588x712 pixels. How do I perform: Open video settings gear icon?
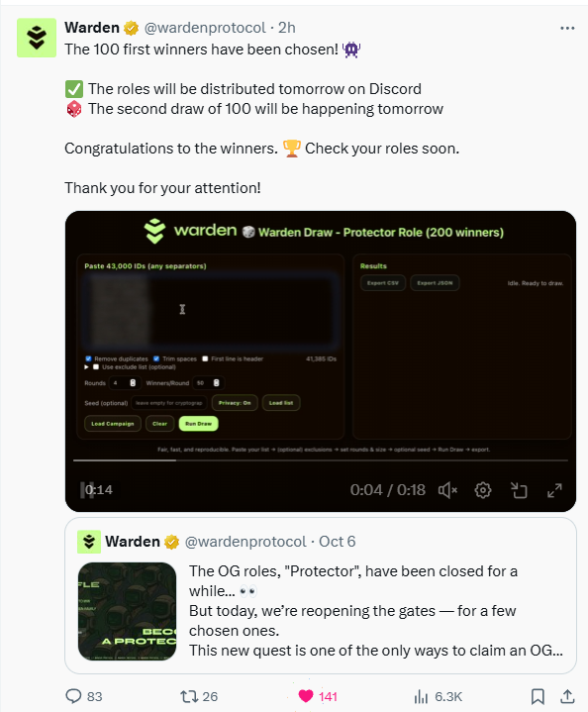tap(483, 490)
